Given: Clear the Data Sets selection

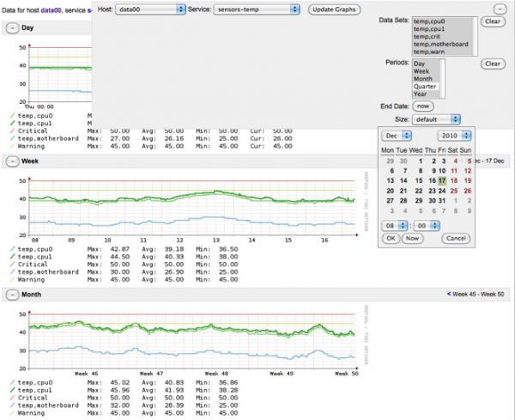Looking at the screenshot, I should (491, 21).
